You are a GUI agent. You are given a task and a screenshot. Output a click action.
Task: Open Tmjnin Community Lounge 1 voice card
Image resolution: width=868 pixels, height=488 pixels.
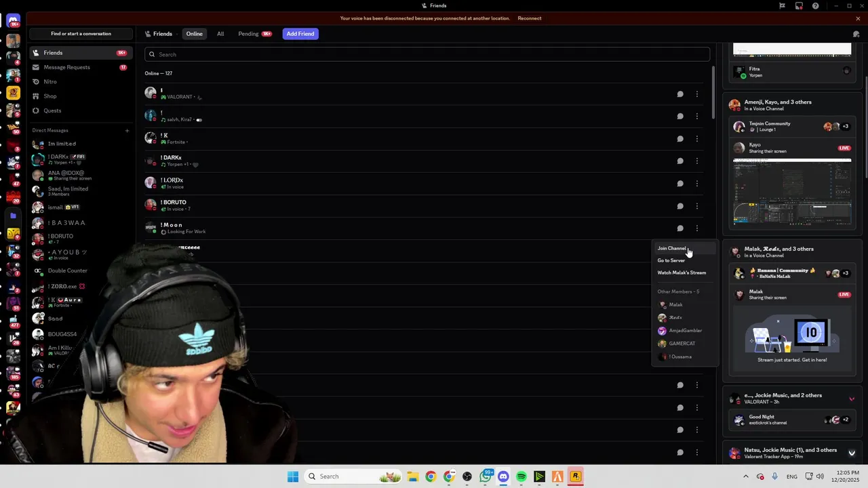click(792, 127)
